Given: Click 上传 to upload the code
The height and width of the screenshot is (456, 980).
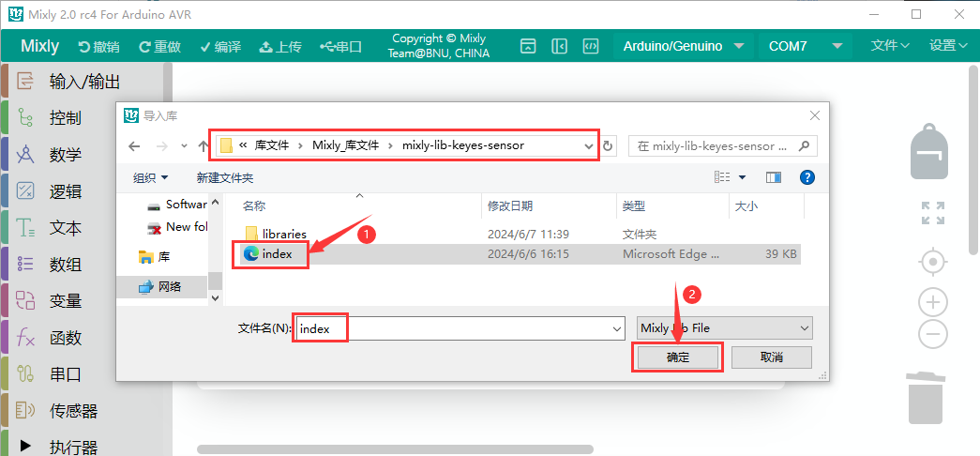Looking at the screenshot, I should click(280, 46).
